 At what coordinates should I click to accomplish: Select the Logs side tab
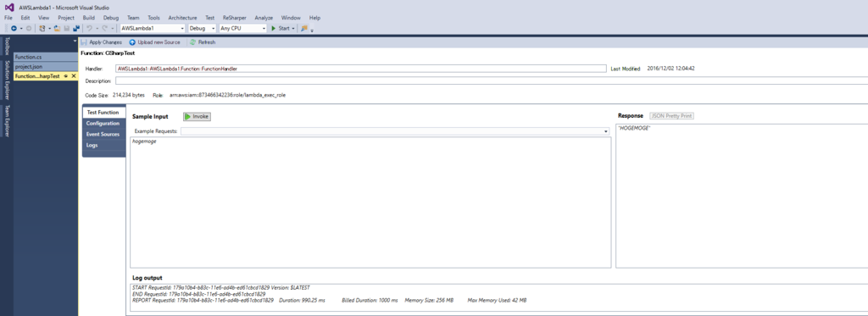(103, 145)
